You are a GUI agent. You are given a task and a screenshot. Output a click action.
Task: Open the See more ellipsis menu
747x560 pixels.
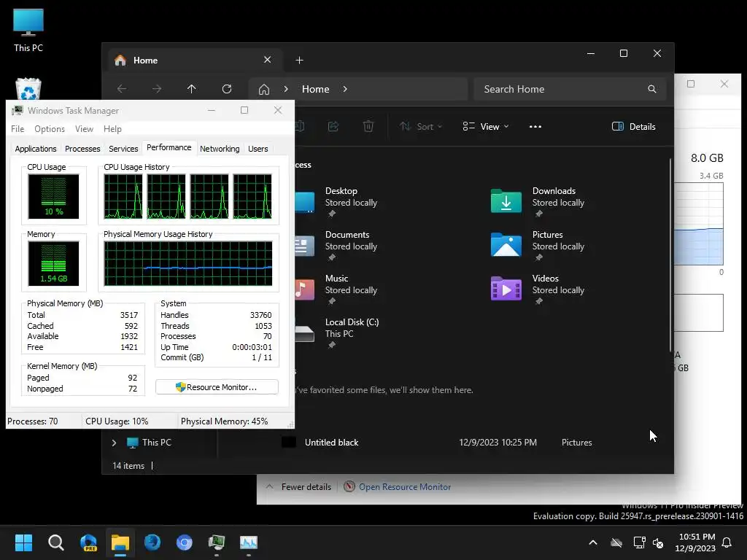click(x=535, y=126)
